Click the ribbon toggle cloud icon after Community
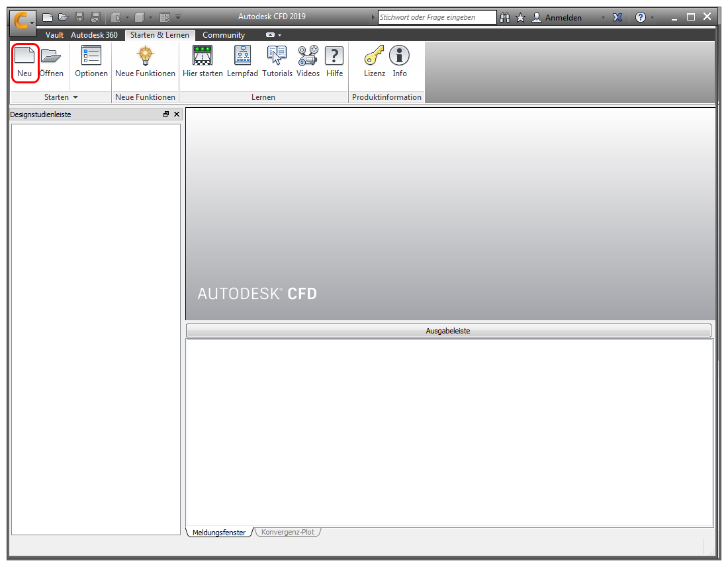The image size is (728, 567). pyautogui.click(x=270, y=35)
